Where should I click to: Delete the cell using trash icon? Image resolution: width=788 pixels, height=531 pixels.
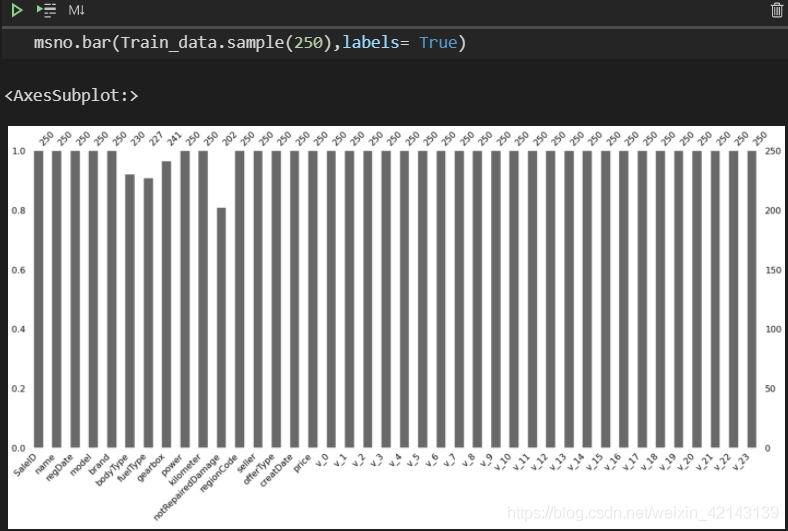777,10
